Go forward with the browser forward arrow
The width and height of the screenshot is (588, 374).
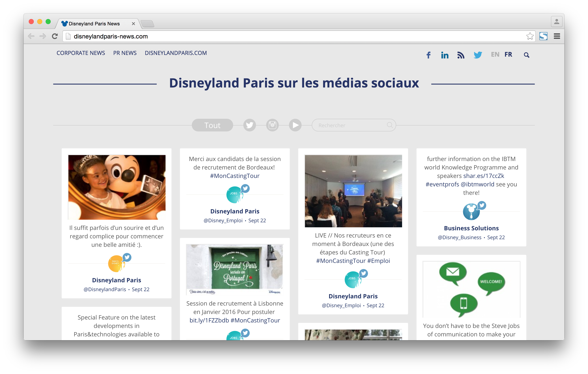point(43,36)
